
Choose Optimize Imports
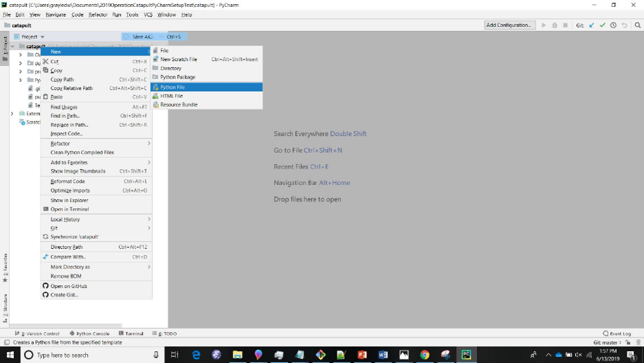96,190
